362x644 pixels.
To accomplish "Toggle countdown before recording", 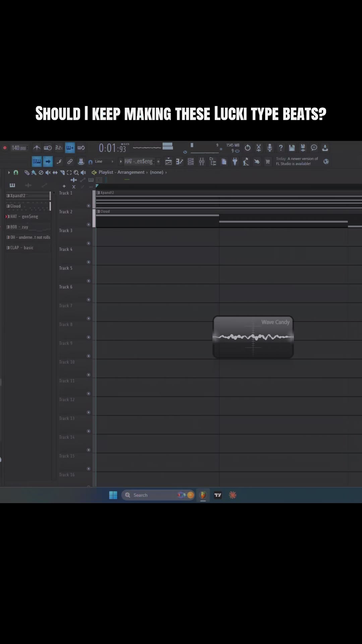I will 59,148.
